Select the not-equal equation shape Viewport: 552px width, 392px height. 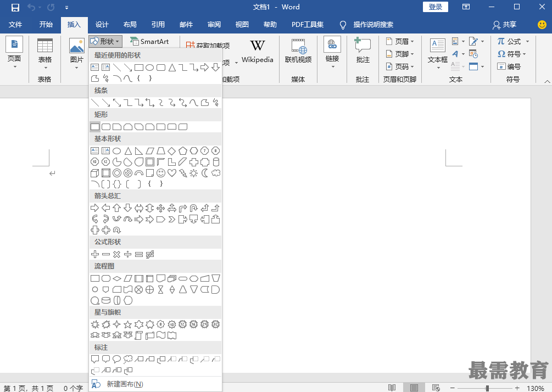tap(150, 254)
